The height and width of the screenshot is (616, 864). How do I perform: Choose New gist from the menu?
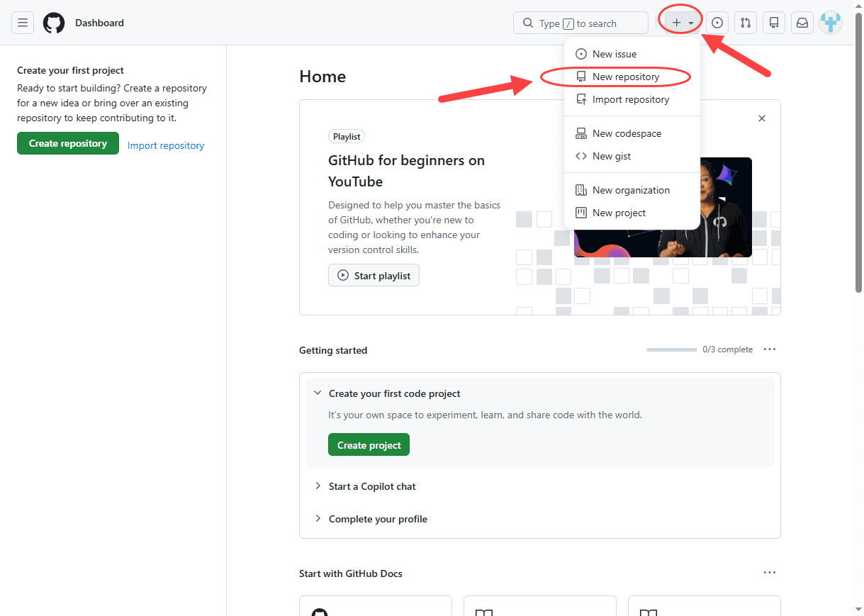point(632,156)
